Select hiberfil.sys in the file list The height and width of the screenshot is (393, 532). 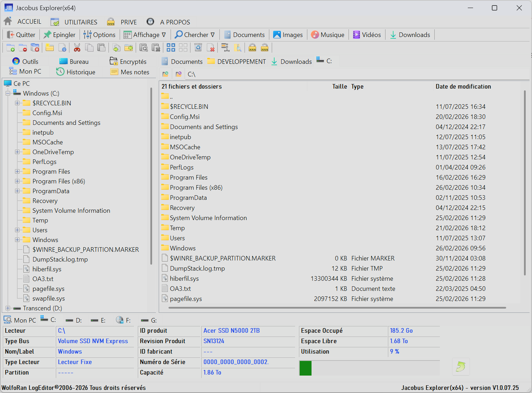click(x=184, y=279)
